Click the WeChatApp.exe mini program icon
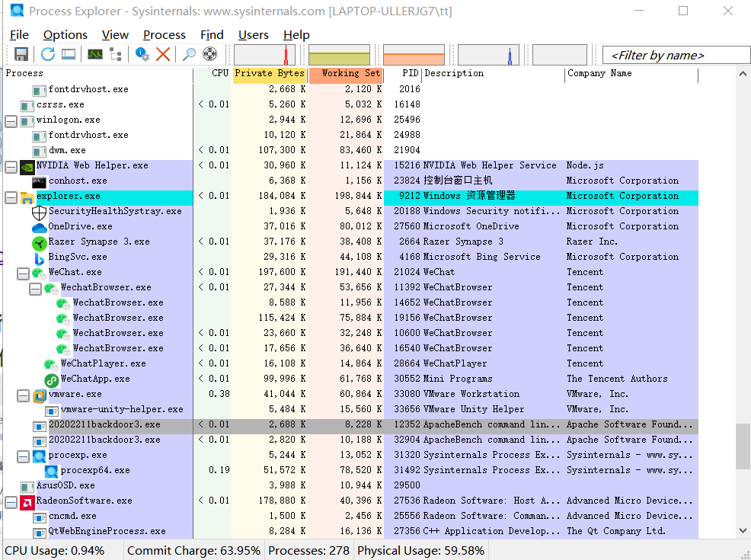 click(x=51, y=380)
